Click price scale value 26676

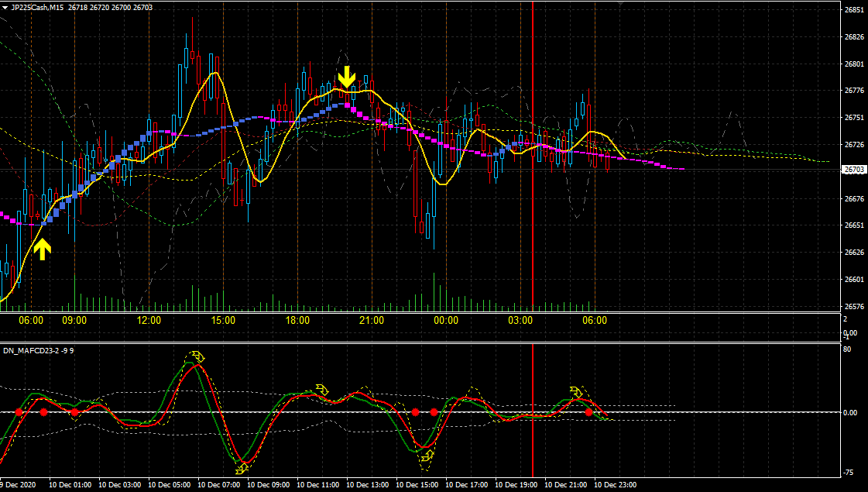tap(854, 198)
